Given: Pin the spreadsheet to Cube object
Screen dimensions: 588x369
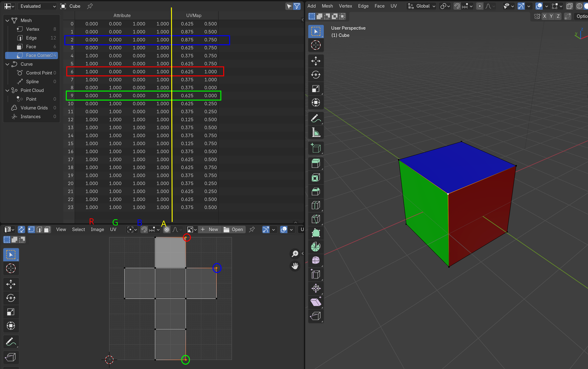Looking at the screenshot, I should point(90,6).
